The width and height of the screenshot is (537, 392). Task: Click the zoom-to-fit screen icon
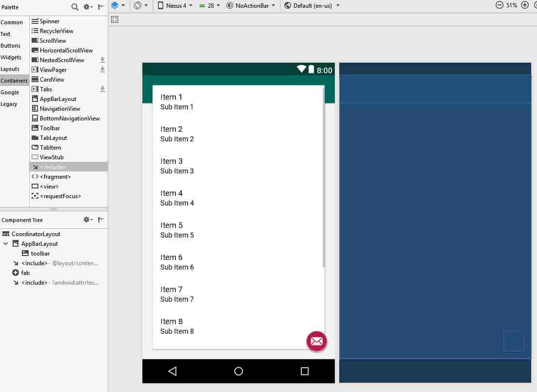coord(115,19)
